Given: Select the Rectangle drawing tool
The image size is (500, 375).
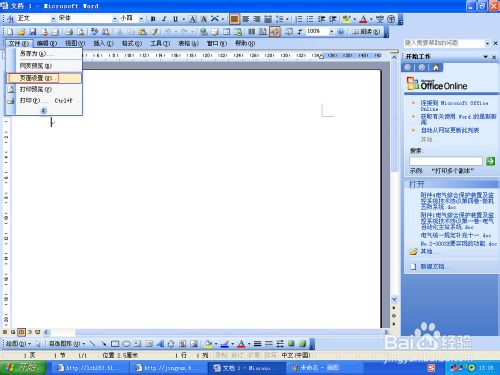Looking at the screenshot, I should (115, 343).
